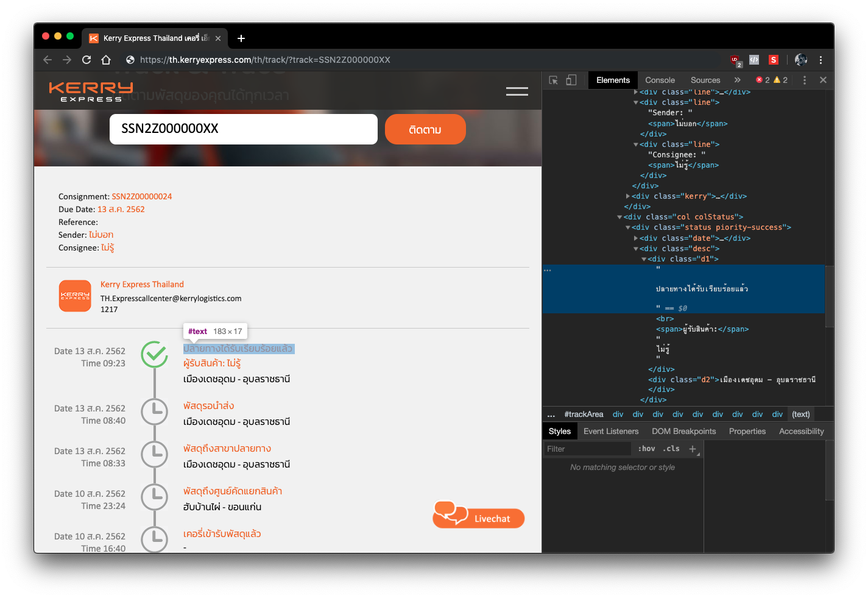The image size is (868, 598).
Task: Close the Kerry Express Thailand tab
Action: [218, 38]
